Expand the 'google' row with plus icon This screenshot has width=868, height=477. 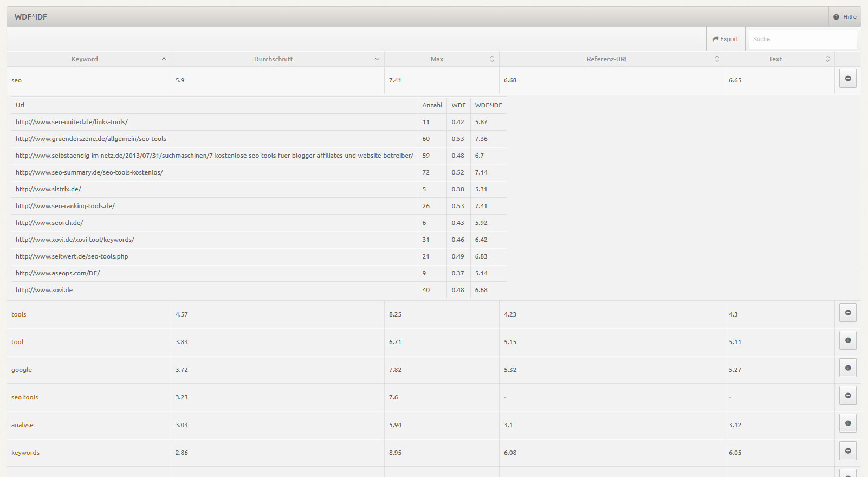pos(847,368)
